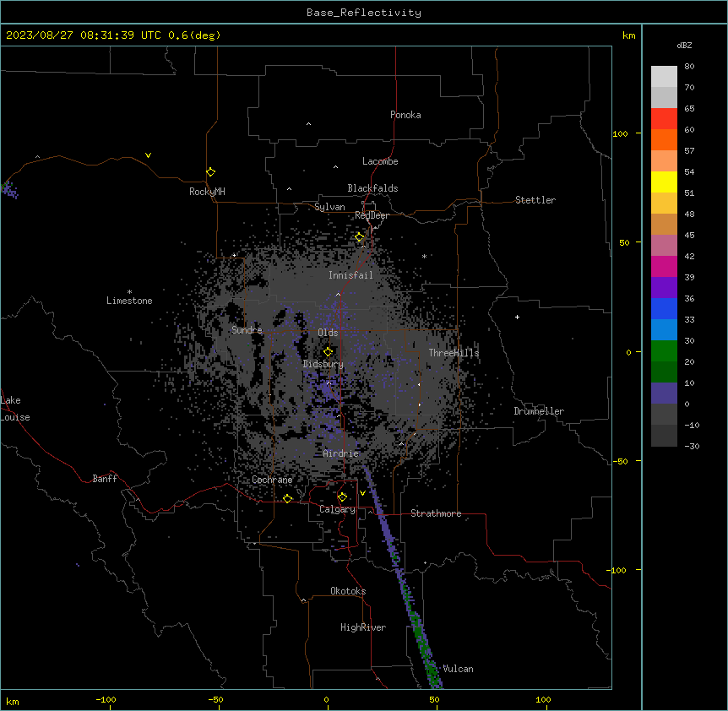
Task: Click the Calgary city label
Action: point(337,509)
